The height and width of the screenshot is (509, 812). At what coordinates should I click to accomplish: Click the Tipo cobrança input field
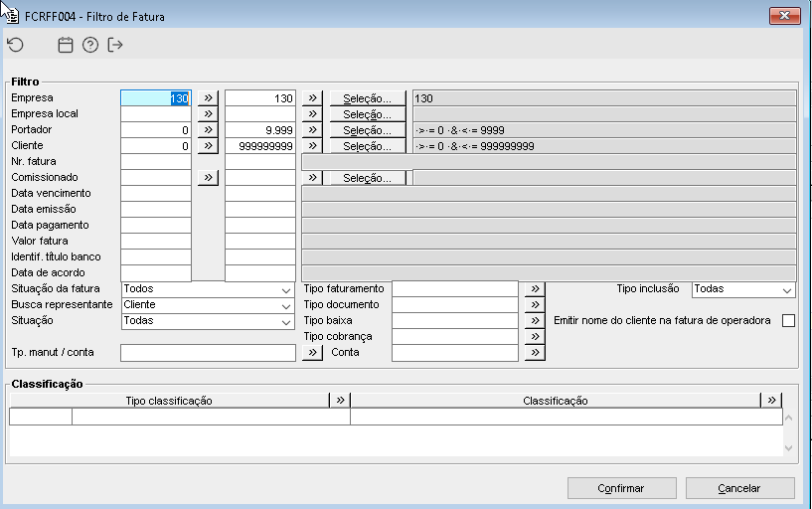point(455,337)
